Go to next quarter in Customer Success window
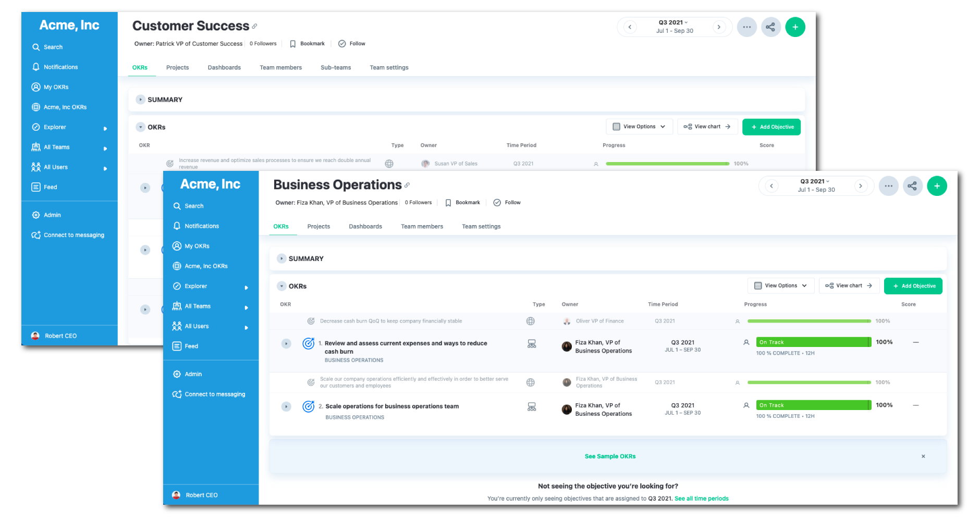Viewport: 980px width, 521px height. point(719,27)
